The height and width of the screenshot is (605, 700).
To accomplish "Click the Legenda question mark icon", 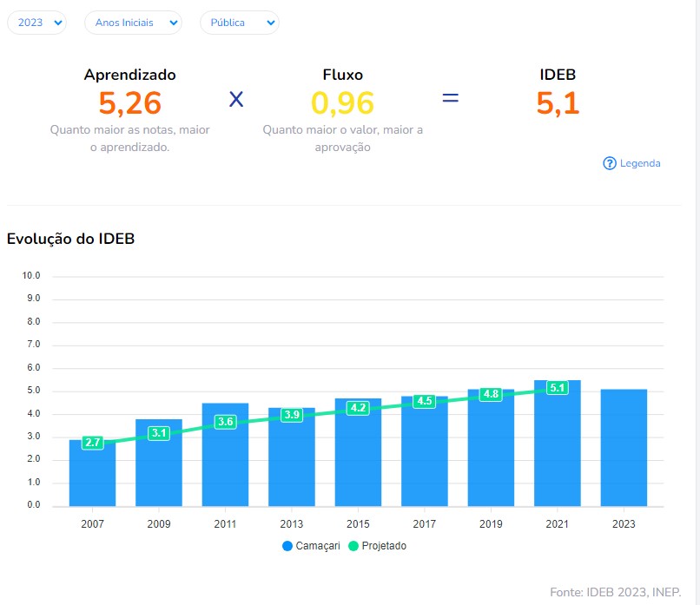I will tap(610, 163).
